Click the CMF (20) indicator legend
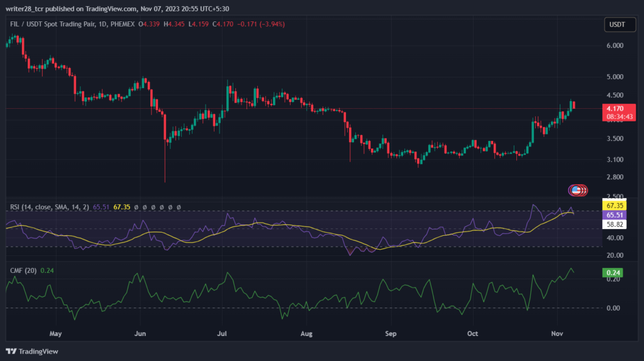 [23, 270]
